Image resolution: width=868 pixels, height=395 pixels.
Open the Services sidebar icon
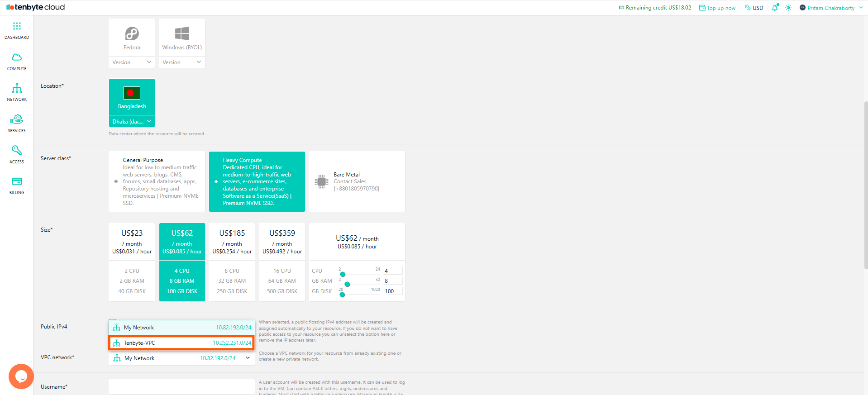17,119
